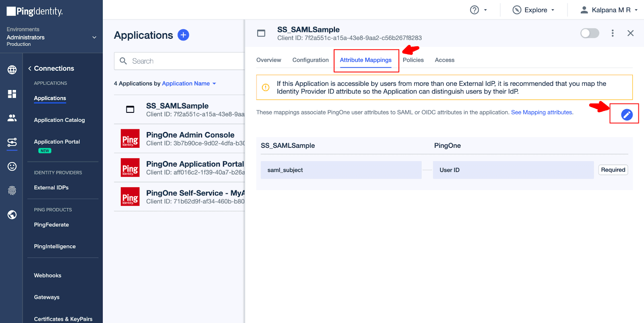
Task: Open the dashboard grid icon in sidebar
Action: point(12,94)
